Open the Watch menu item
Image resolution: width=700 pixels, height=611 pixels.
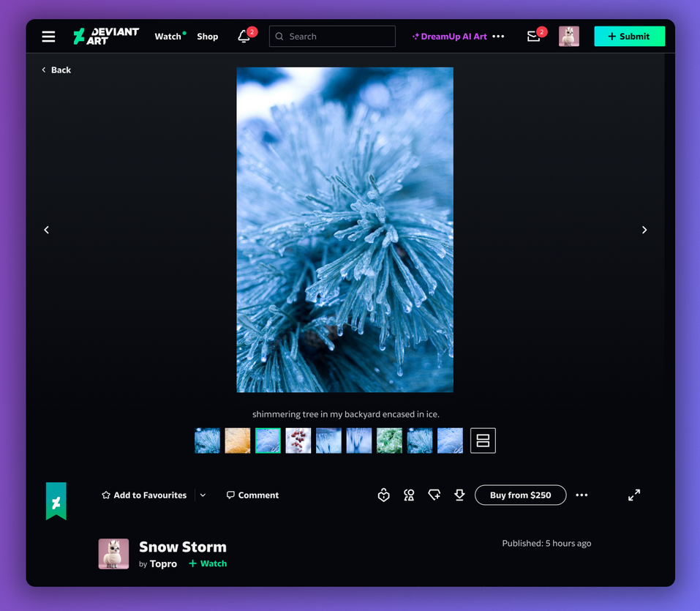(168, 37)
